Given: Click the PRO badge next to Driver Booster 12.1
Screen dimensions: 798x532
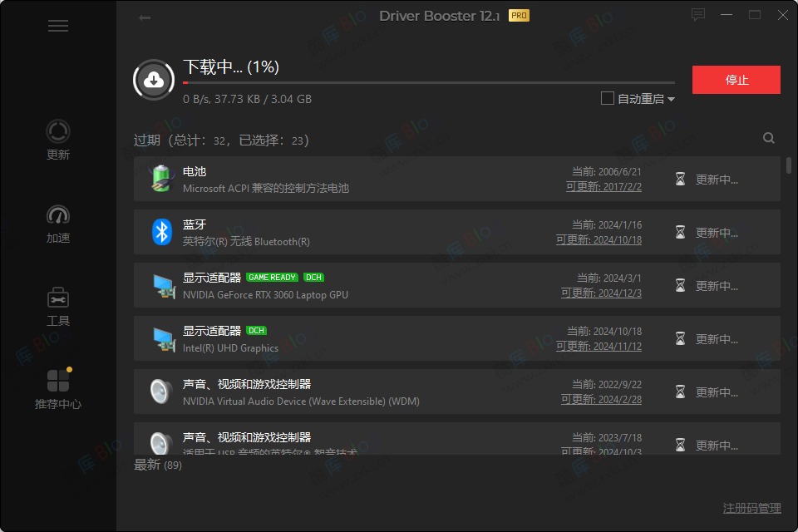Looking at the screenshot, I should (x=519, y=15).
